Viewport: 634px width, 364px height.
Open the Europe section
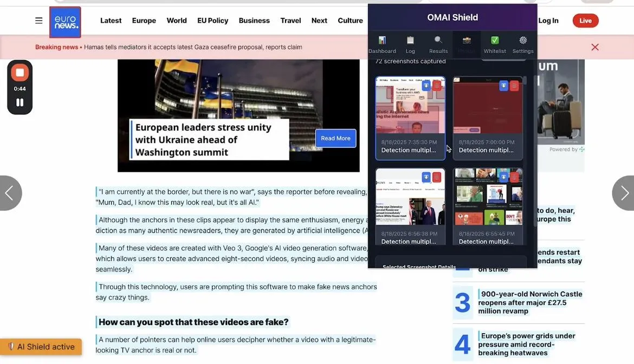(x=144, y=21)
